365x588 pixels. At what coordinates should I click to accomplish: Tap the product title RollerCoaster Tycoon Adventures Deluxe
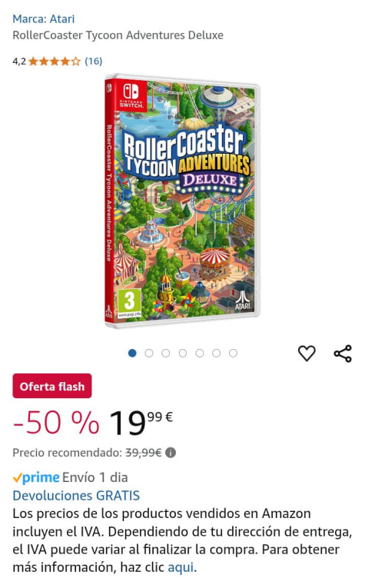pos(118,35)
